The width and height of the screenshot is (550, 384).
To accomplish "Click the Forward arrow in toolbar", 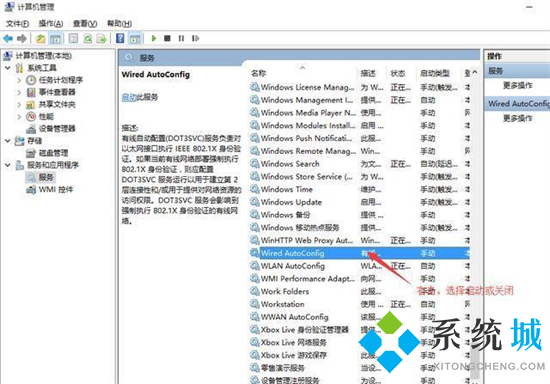I will (22, 38).
